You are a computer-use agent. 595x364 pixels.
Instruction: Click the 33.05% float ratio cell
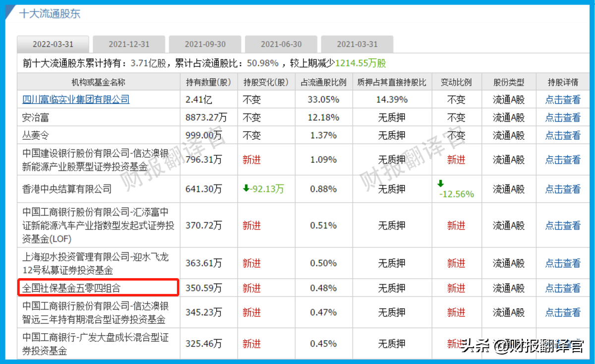tap(324, 99)
